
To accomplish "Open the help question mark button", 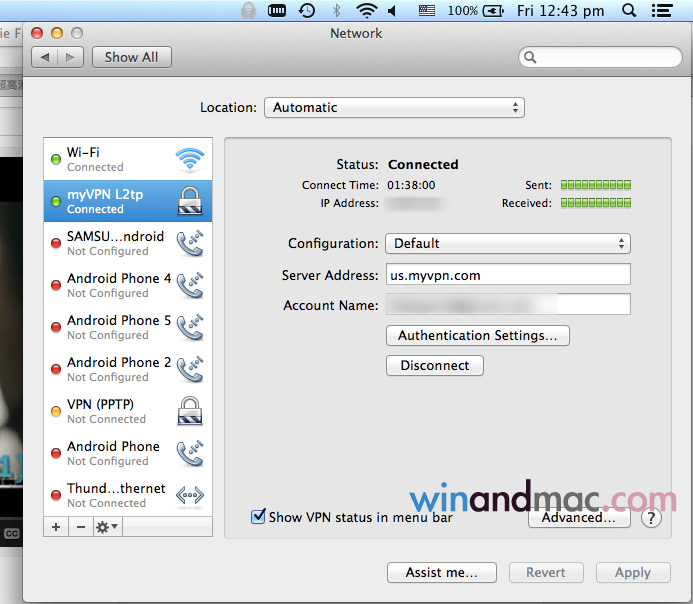I will [x=651, y=518].
